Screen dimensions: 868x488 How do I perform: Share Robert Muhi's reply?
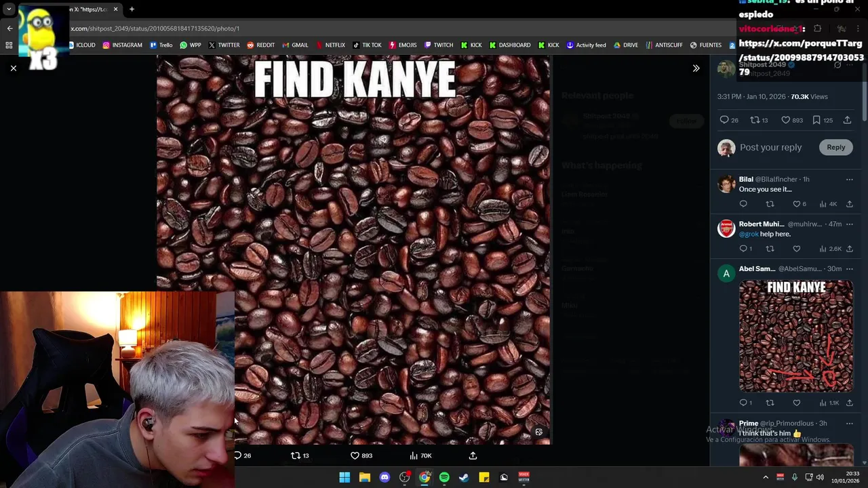849,249
